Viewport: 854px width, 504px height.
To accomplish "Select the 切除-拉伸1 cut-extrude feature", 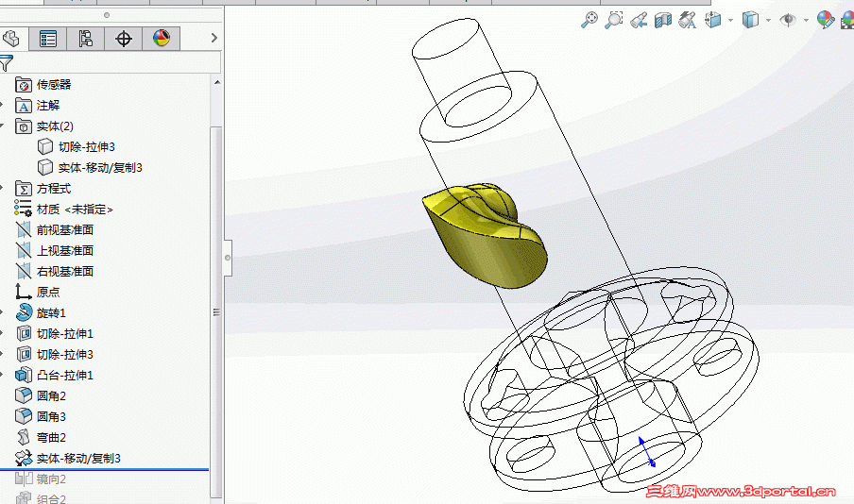I will point(55,334).
